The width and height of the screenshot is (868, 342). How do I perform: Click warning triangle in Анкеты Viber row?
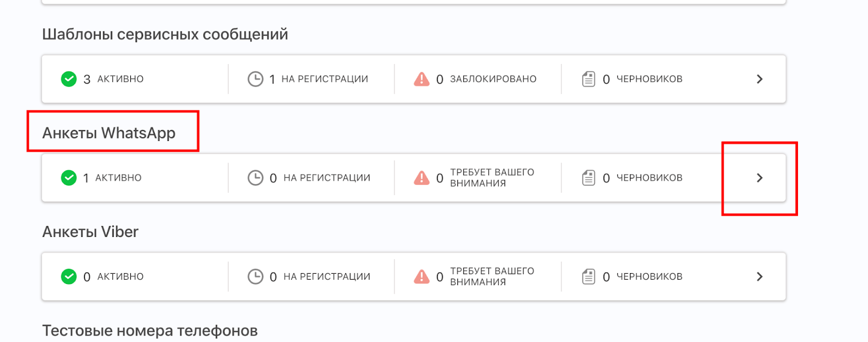(422, 276)
